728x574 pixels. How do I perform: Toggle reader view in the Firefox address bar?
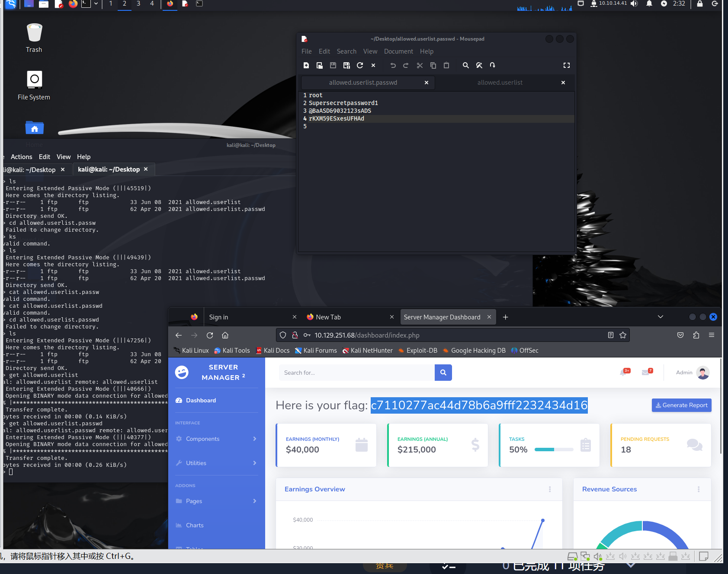pos(611,335)
